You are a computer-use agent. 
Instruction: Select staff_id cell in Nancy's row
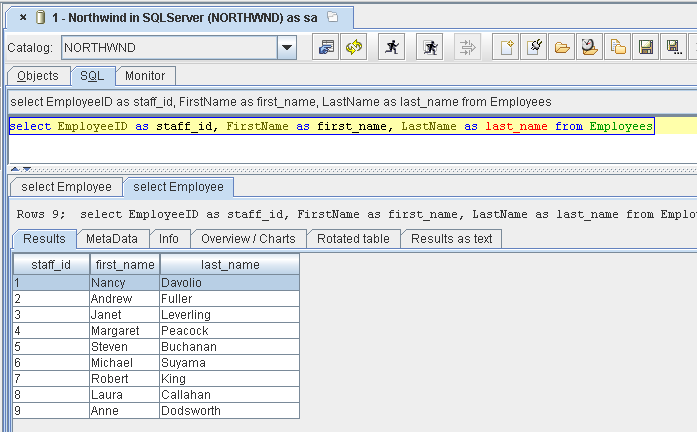[51, 283]
